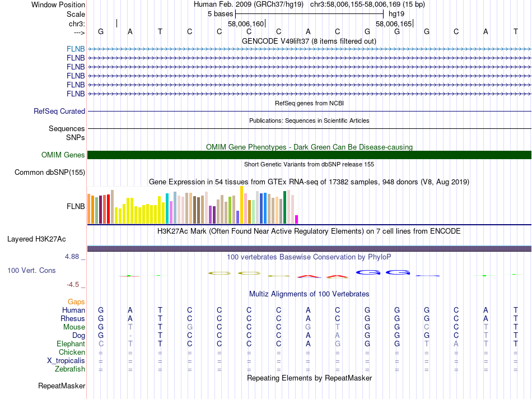532x399 pixels.
Task: Click the H3K27Ac Mark track title
Action: coord(309,231)
